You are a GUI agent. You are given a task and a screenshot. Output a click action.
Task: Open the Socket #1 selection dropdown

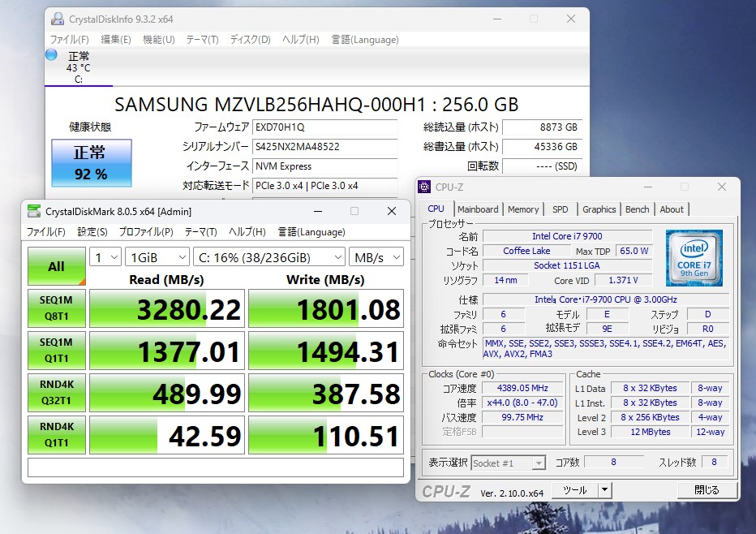pos(508,463)
